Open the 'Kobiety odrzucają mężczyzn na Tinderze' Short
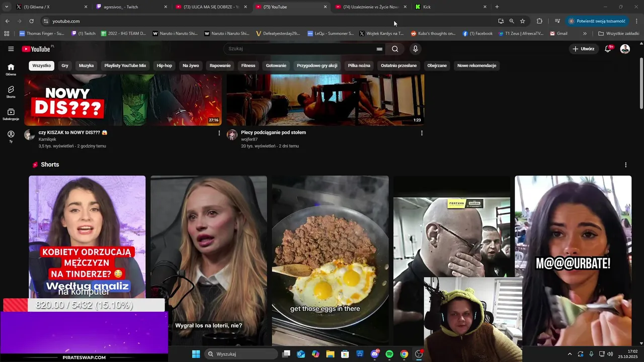This screenshot has height=362, width=644. coord(87,236)
